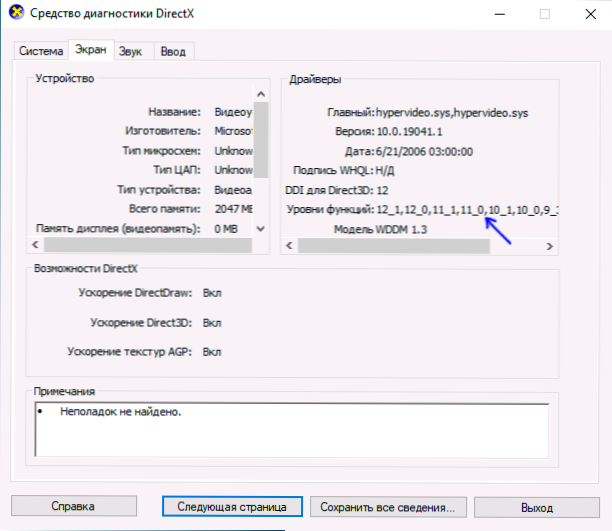Click the Следующая страница button
612x531 pixels.
(232, 506)
